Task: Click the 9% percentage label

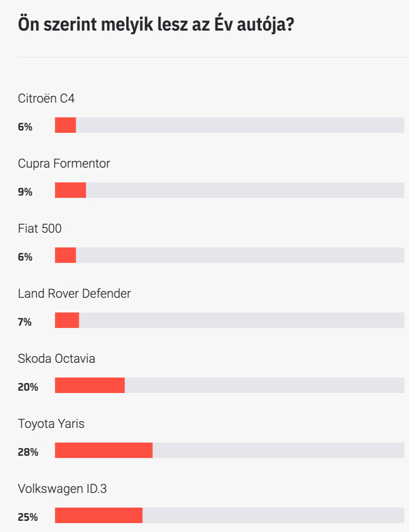Action: click(25, 192)
